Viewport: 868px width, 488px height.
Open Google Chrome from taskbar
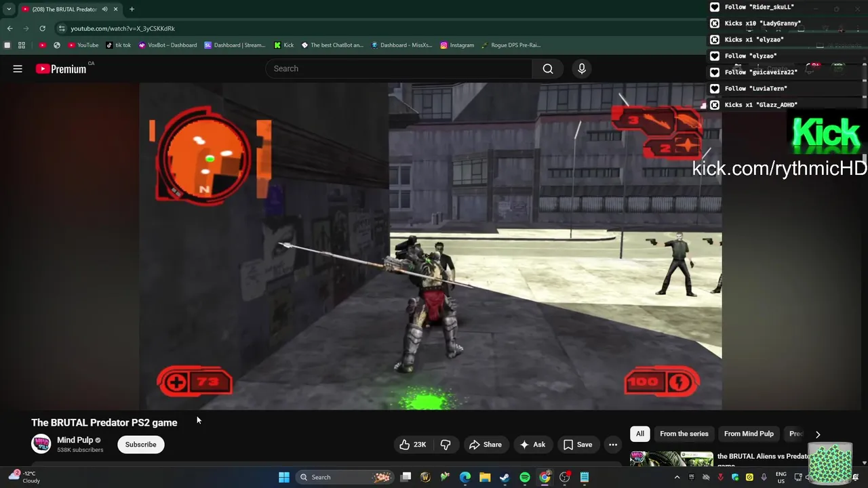545,477
